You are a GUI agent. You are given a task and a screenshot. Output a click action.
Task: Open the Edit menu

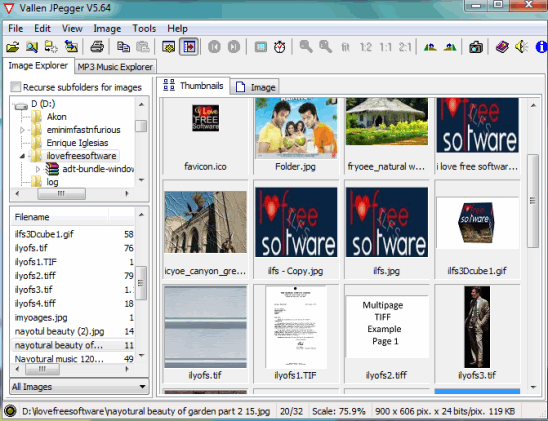point(42,28)
